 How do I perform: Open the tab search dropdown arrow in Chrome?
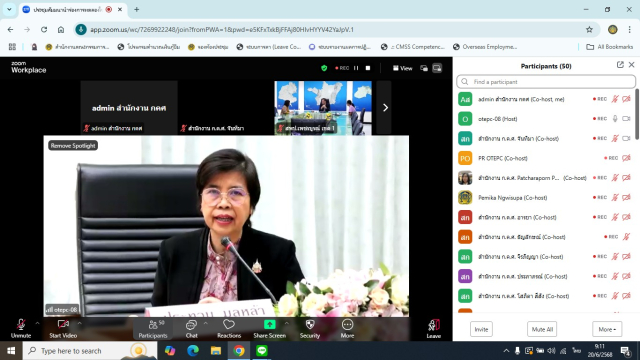9,9
